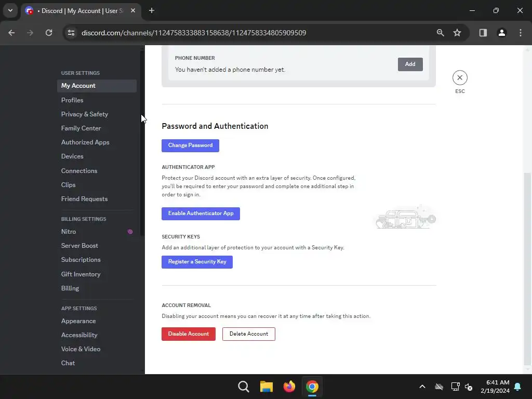Click the ACCOUNT REMOVAL label
This screenshot has width=532, height=399.
point(187,305)
